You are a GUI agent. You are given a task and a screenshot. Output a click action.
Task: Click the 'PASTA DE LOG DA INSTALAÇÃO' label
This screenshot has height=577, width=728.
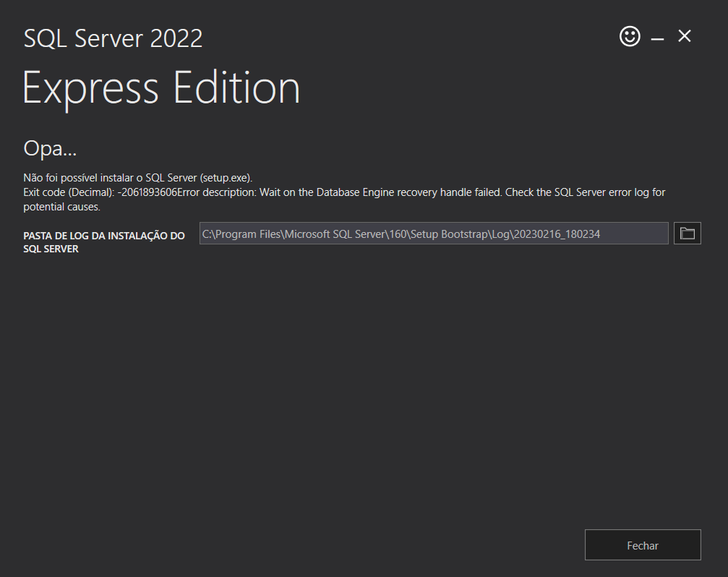(x=104, y=242)
